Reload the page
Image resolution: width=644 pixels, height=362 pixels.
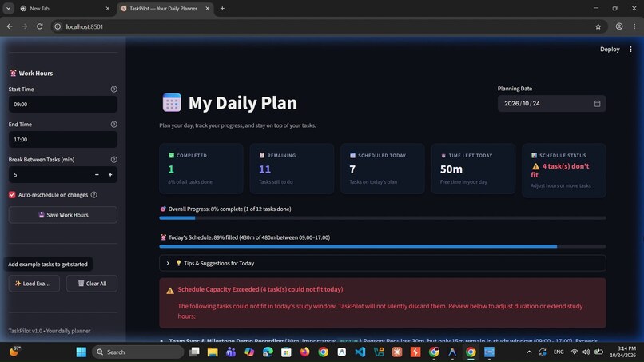[x=39, y=26]
